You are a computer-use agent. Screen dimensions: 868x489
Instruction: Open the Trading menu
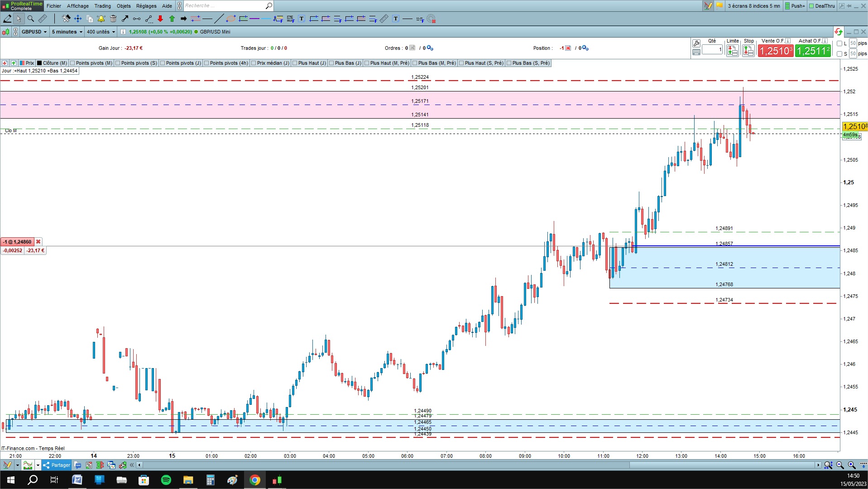click(103, 6)
